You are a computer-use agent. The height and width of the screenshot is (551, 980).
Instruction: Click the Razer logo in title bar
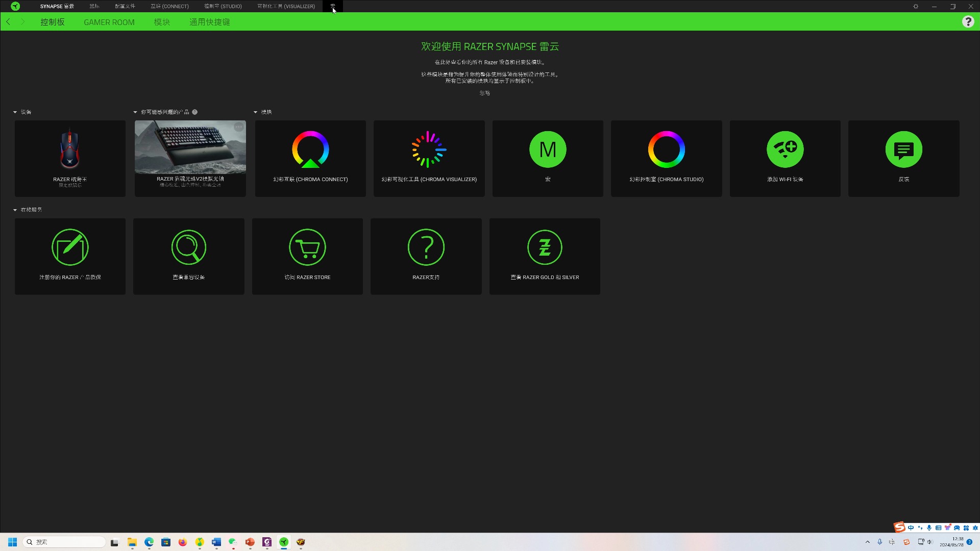coord(15,6)
